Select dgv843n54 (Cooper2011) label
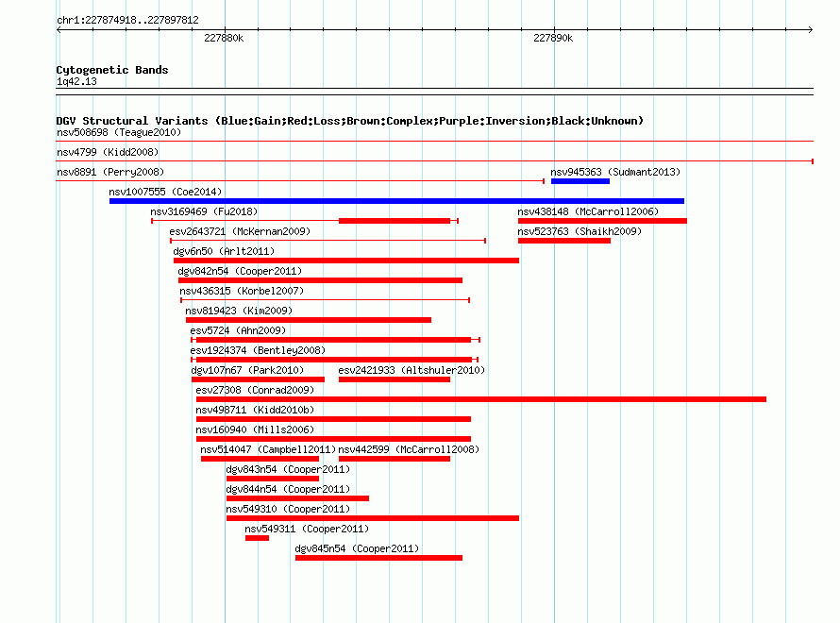This screenshot has width=840, height=623. click(x=288, y=469)
